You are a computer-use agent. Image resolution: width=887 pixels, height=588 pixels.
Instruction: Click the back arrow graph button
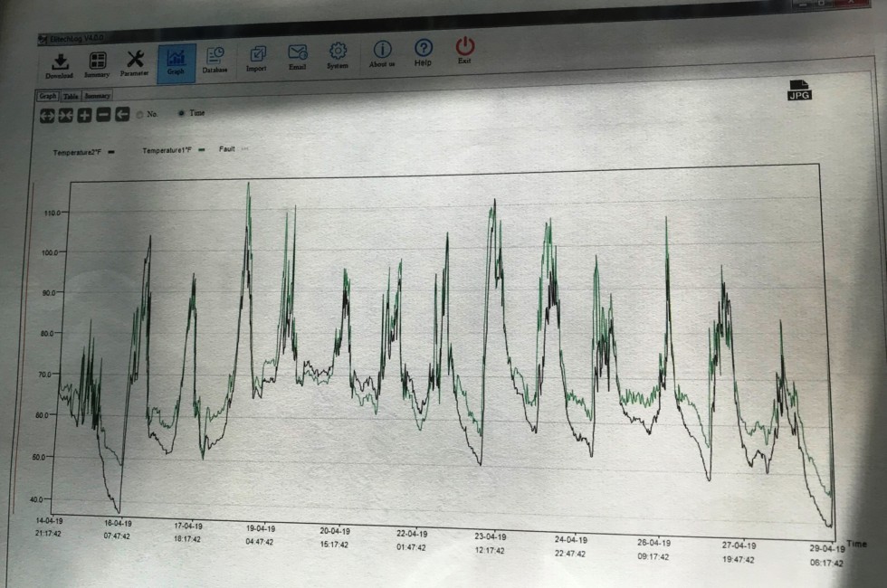(x=122, y=114)
